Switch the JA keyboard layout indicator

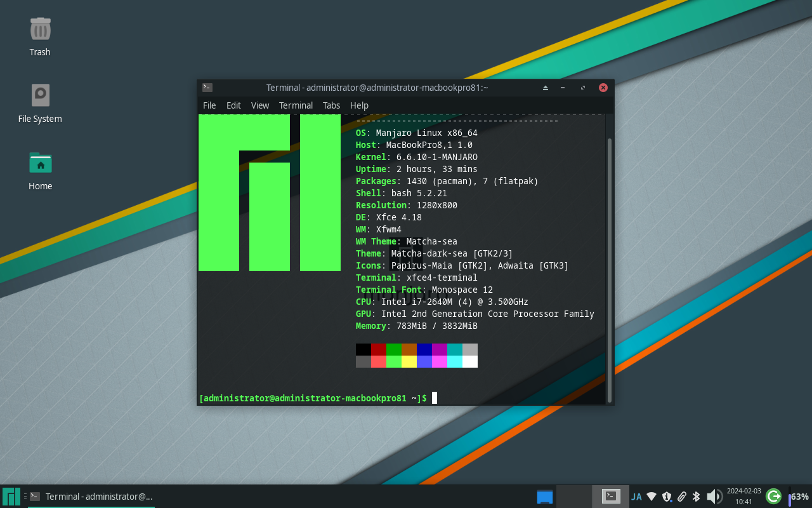(x=636, y=497)
